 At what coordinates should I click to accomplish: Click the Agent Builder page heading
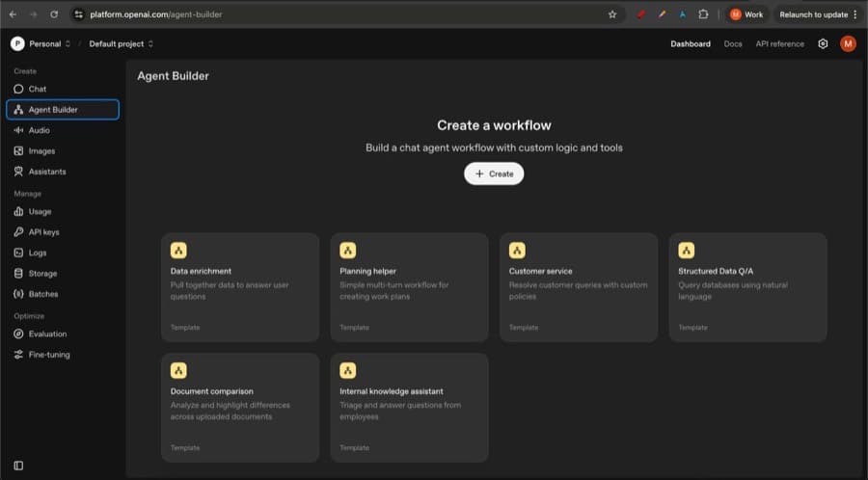(x=173, y=76)
